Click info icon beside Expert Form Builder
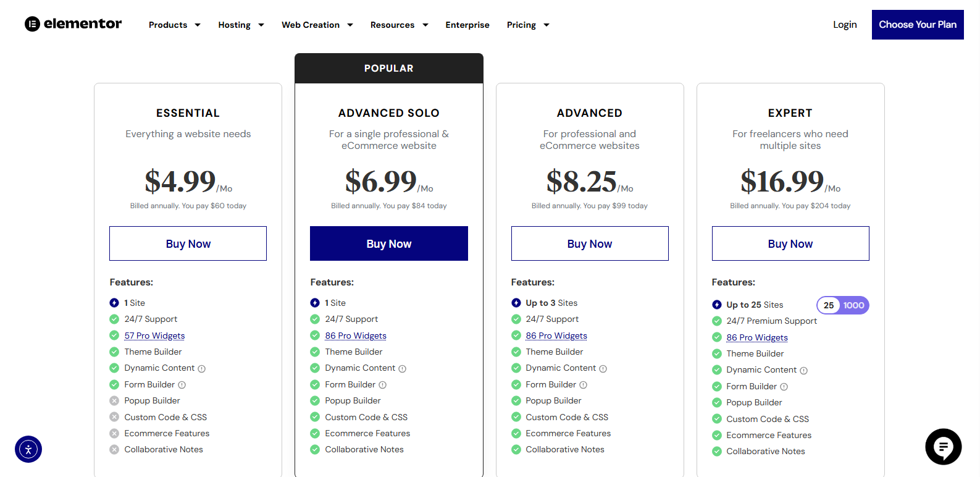Screen dimensions: 980x477 (784, 387)
